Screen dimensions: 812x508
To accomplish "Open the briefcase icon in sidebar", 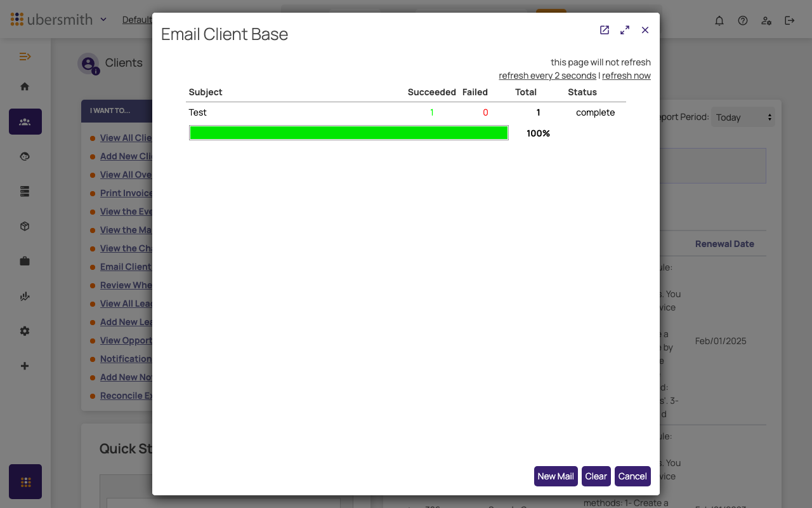I will (x=25, y=261).
